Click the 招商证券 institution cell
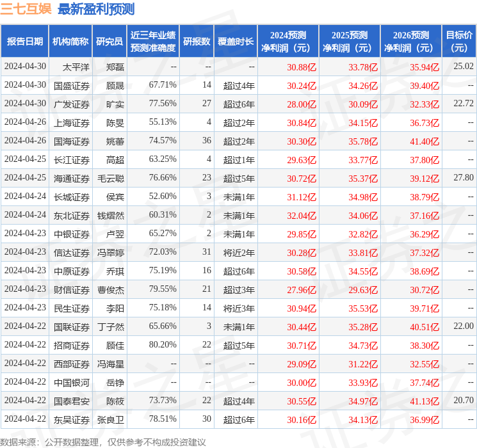 point(72,346)
